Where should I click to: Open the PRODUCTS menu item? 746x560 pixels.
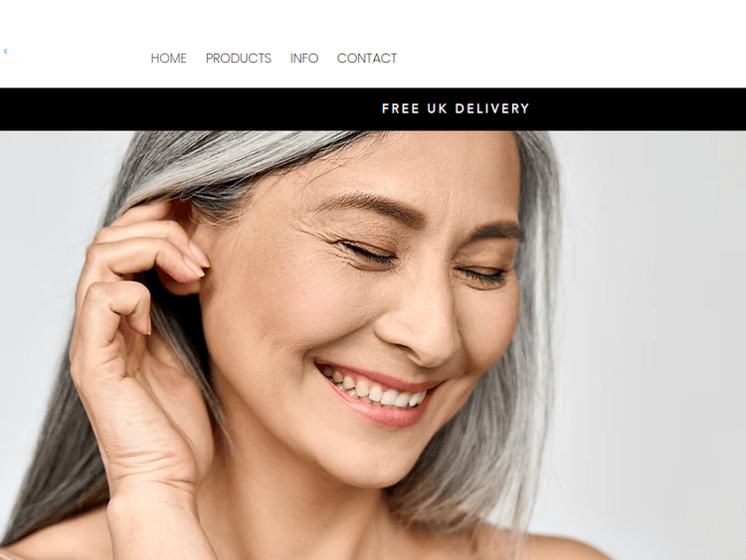pyautogui.click(x=239, y=58)
